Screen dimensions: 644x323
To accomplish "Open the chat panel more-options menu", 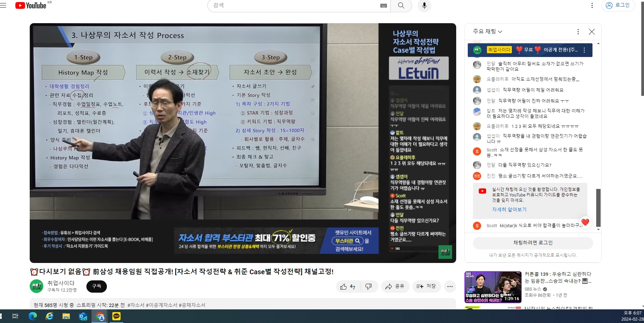I will click(x=578, y=32).
